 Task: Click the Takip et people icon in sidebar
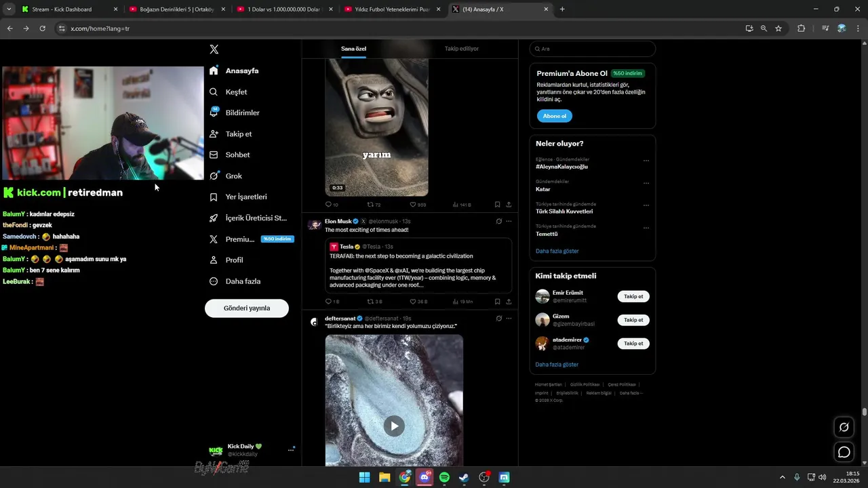coord(214,134)
